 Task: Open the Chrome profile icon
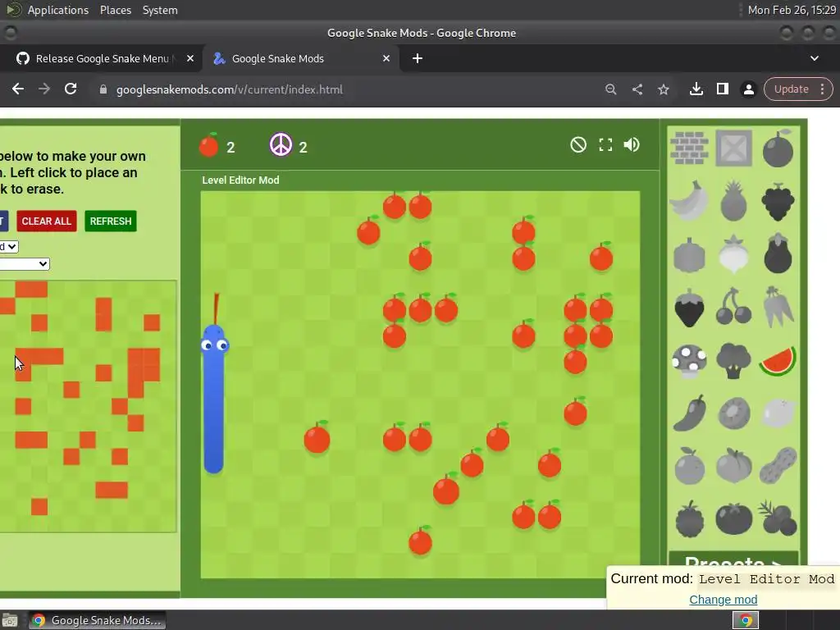[749, 89]
